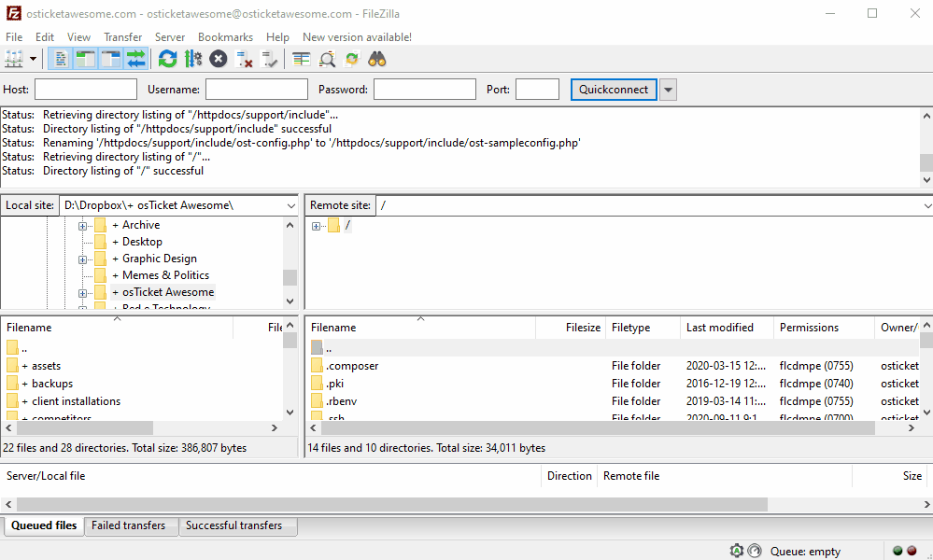933x560 pixels.
Task: Sort remote list by Filesize
Action: 570,328
